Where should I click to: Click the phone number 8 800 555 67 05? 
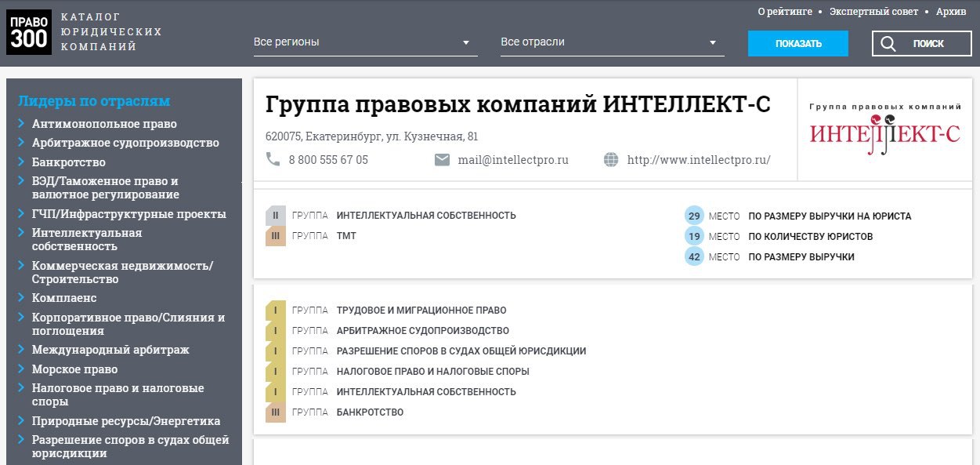tap(328, 160)
